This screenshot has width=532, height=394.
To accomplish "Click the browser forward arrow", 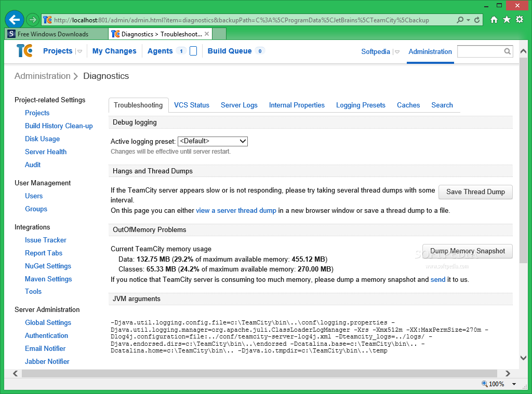I will [x=33, y=20].
